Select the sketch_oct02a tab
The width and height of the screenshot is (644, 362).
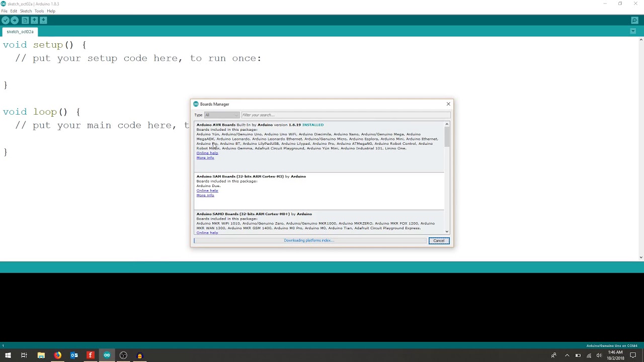click(x=20, y=32)
